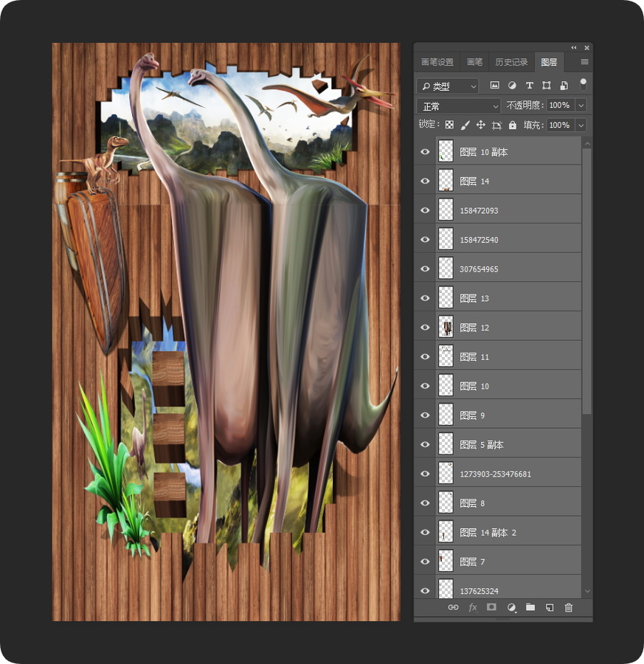Filter layers by adjustment layer icon
The width and height of the screenshot is (644, 664).
tap(512, 86)
